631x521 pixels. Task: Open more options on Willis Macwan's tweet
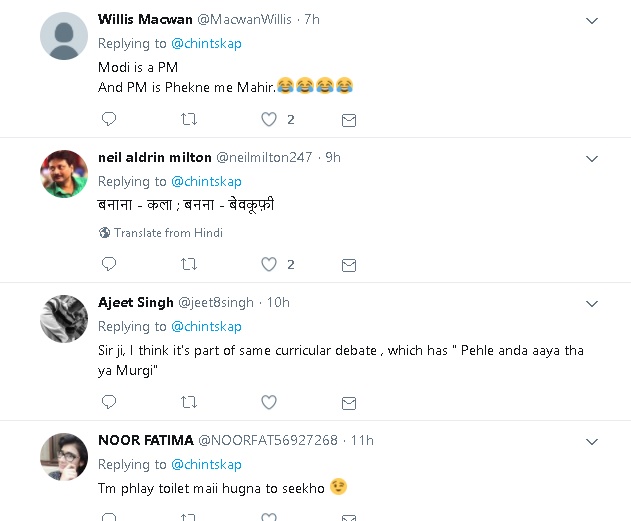click(591, 20)
